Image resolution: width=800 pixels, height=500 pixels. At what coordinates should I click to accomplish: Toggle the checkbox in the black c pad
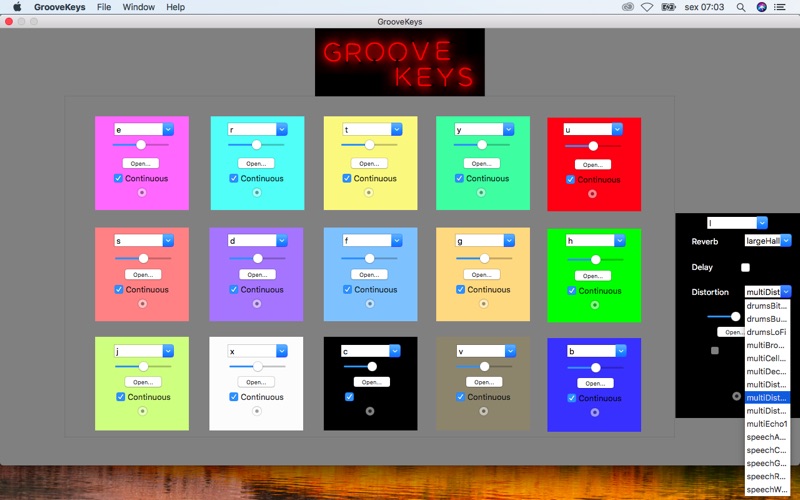(x=349, y=396)
